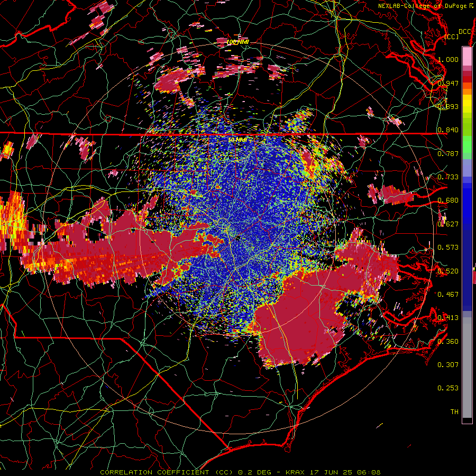
Task: Select the 0.840 scale value
Action: tap(448, 130)
